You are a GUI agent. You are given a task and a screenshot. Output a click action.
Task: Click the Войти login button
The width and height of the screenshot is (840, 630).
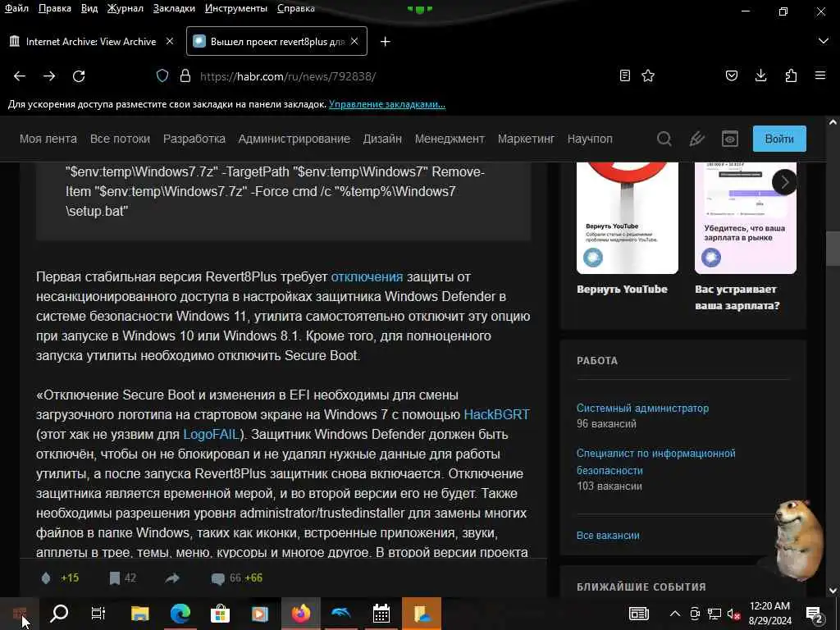(779, 139)
